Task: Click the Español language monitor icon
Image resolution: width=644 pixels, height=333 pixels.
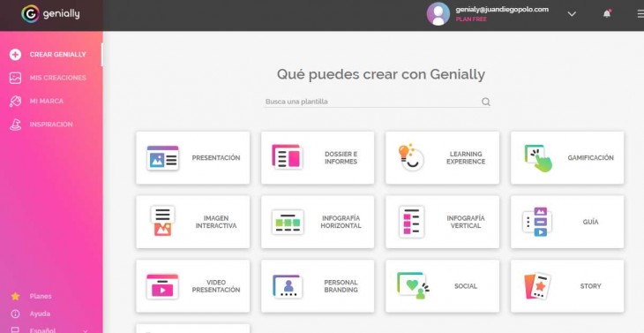Action: coord(15,330)
